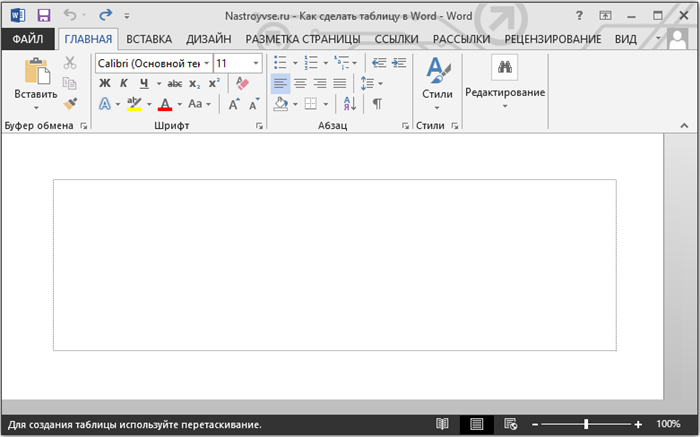Decrease font size with small A
Image resolution: width=700 pixels, height=437 pixels.
(254, 104)
